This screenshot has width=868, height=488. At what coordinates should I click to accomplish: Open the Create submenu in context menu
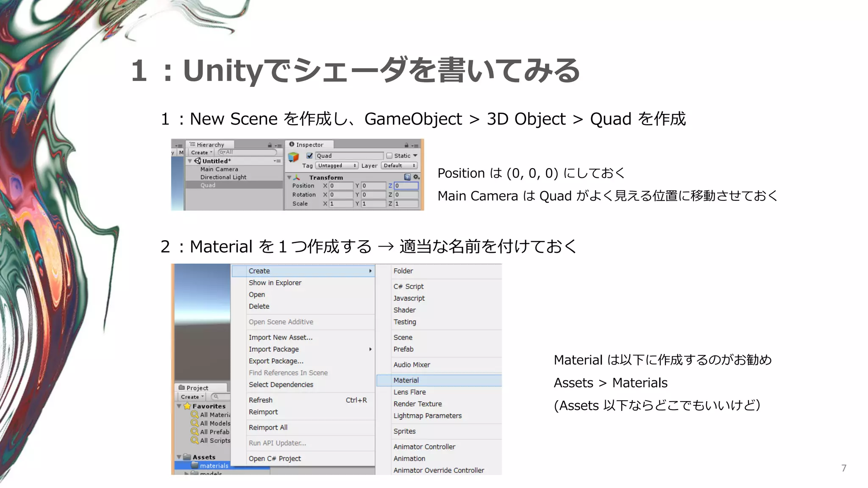(303, 271)
